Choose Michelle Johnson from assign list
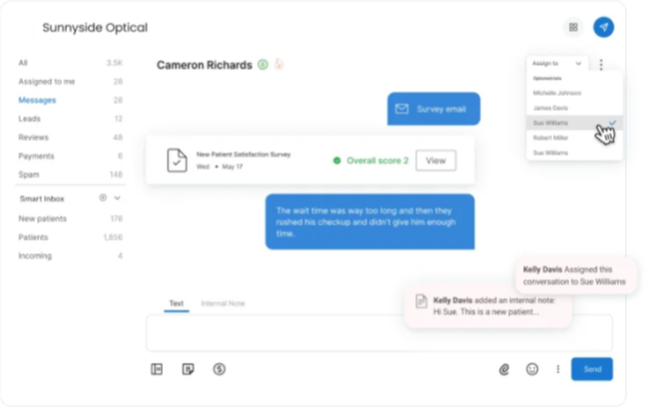The width and height of the screenshot is (650, 407). 557,93
